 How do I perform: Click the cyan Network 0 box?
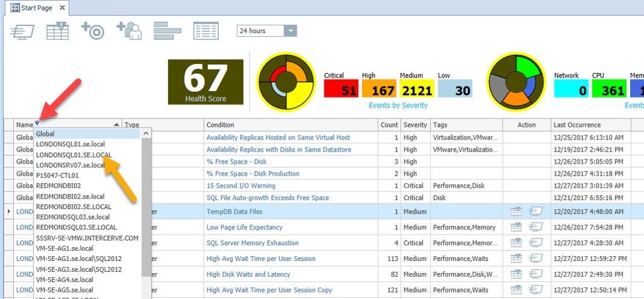(x=571, y=88)
